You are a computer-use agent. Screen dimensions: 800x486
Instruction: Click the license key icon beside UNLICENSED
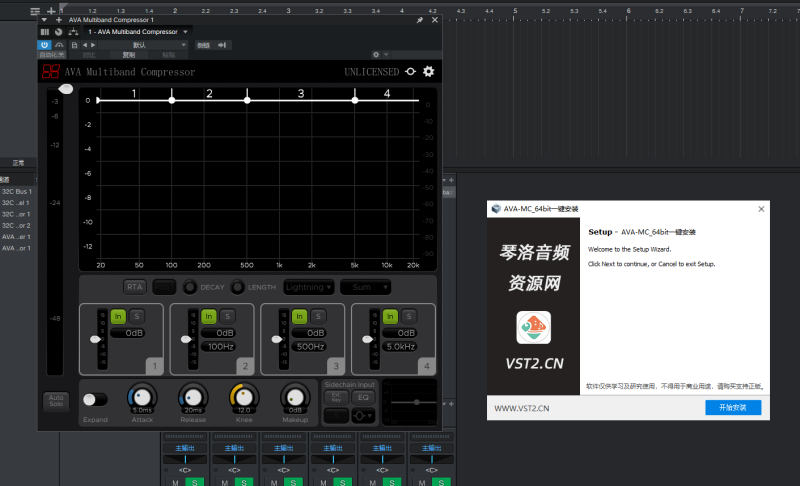(411, 71)
